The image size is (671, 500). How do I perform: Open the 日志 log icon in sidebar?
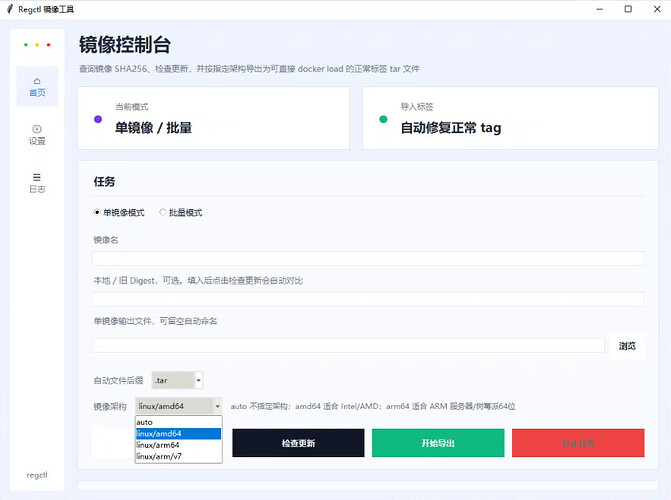(37, 183)
